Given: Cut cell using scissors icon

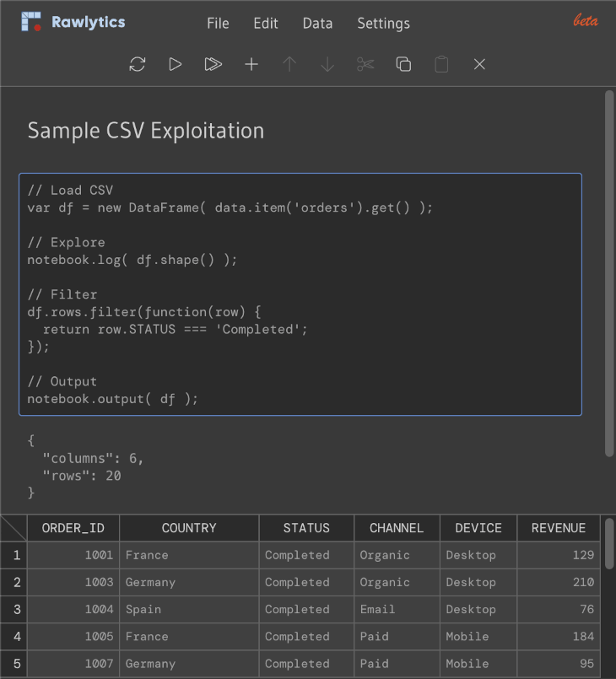Looking at the screenshot, I should (365, 64).
